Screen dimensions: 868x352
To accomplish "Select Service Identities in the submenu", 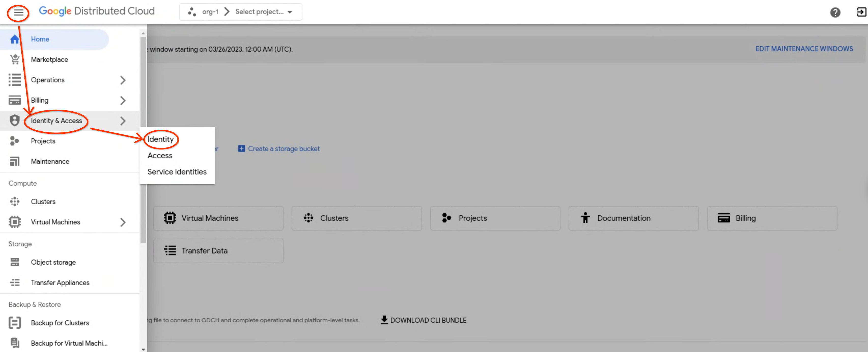I will coord(177,172).
